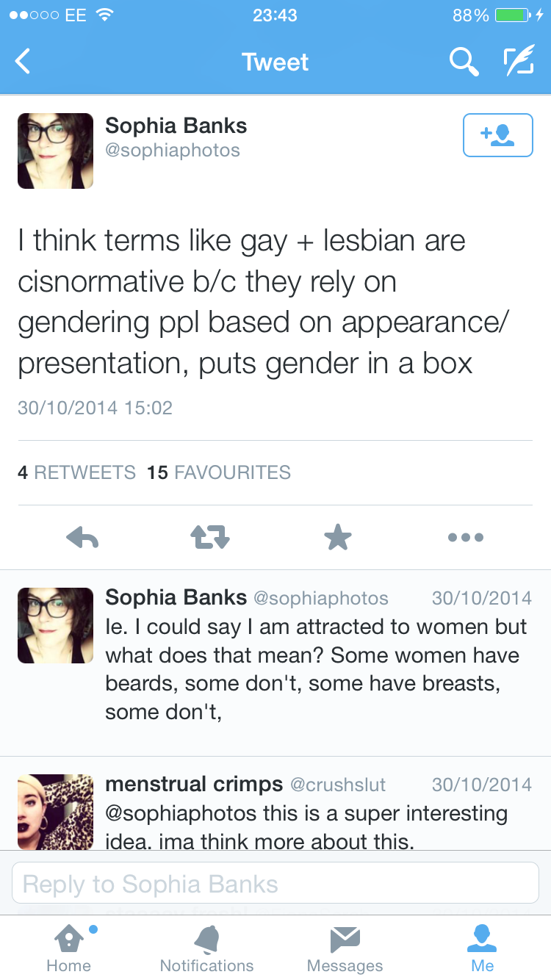Go back using the left chevron
Viewport: 551px width, 980px height.
pos(24,62)
